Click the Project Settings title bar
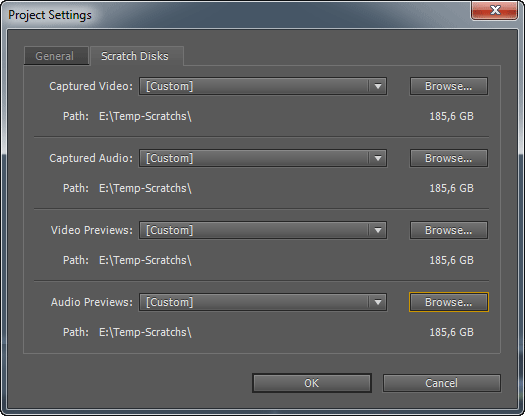525x416 pixels. (234, 15)
